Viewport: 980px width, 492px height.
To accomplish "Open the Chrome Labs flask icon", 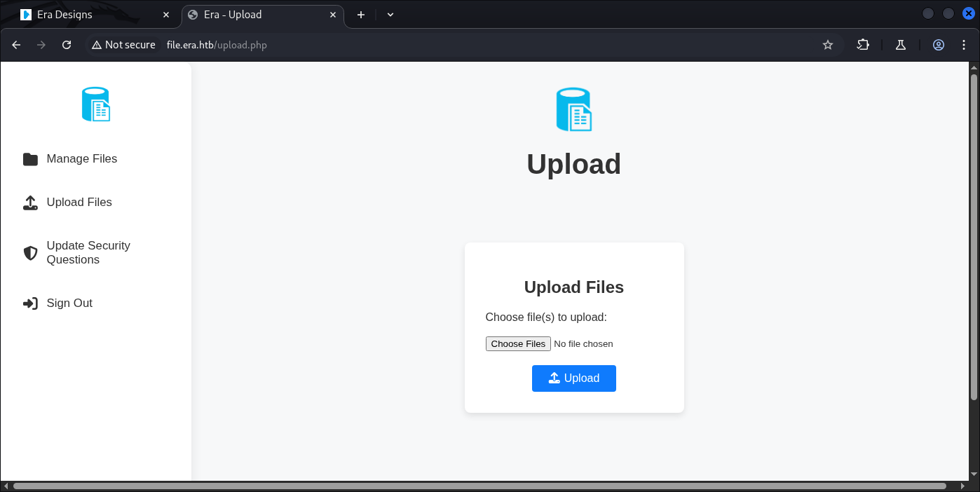I will click(901, 45).
